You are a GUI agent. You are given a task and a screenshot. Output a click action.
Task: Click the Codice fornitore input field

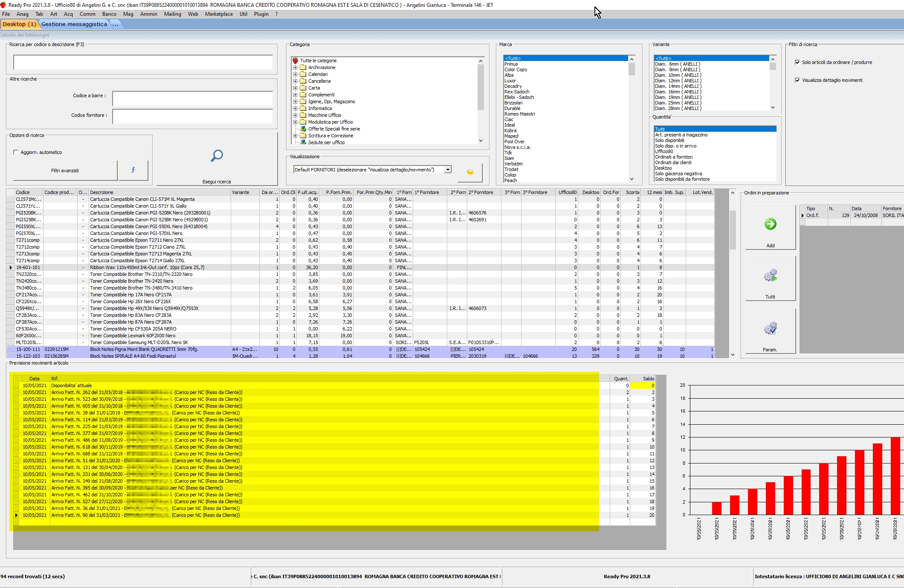click(192, 116)
